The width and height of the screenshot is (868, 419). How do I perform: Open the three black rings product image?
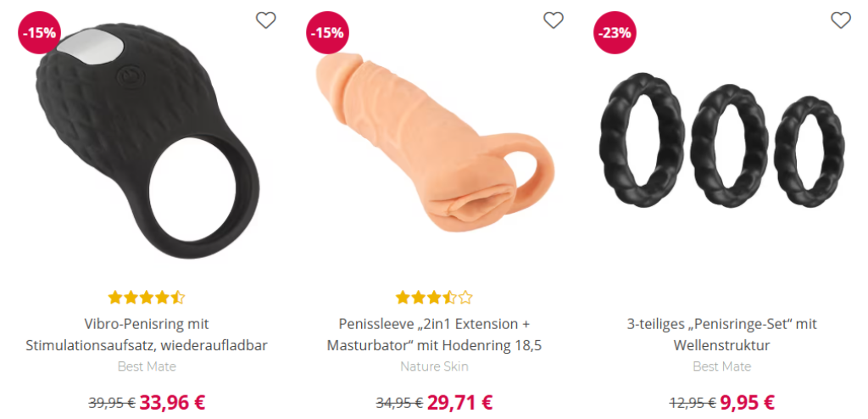point(722,146)
